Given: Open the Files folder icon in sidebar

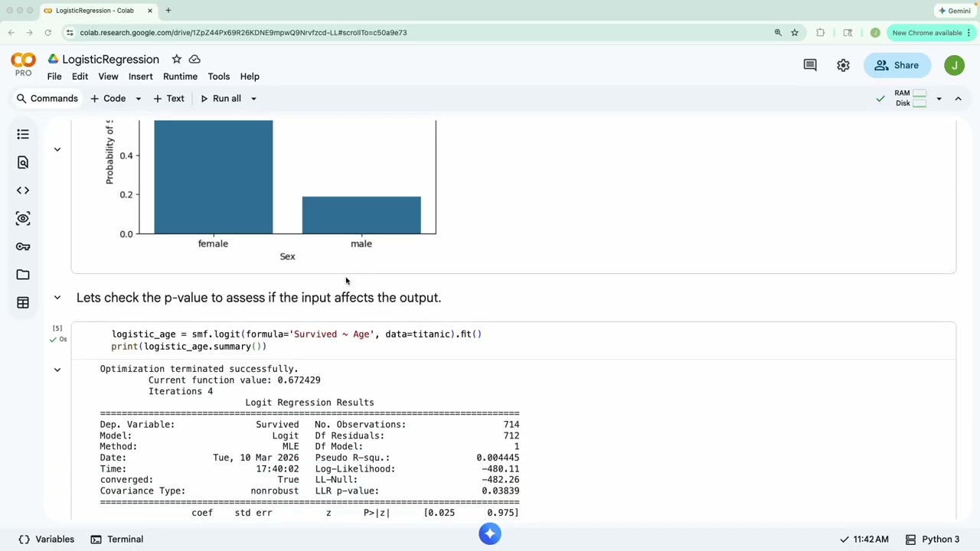Looking at the screenshot, I should point(23,275).
